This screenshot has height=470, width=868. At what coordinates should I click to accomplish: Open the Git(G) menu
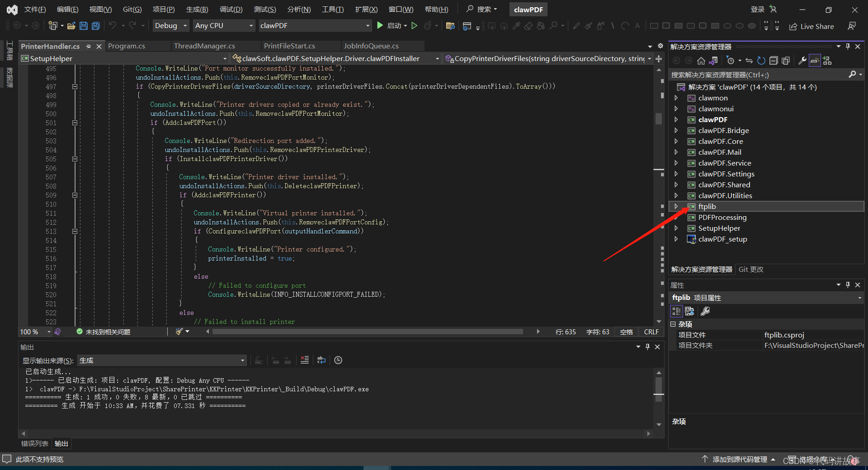click(x=132, y=9)
